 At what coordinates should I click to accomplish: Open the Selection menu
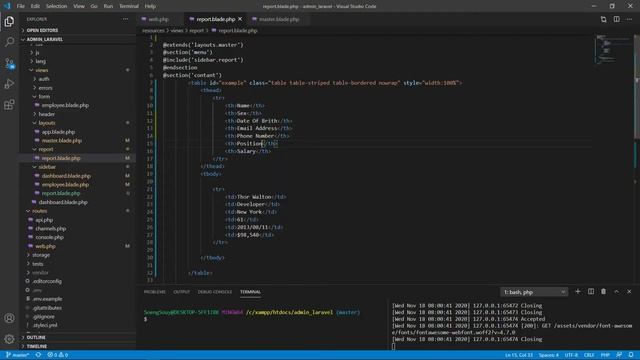click(56, 6)
